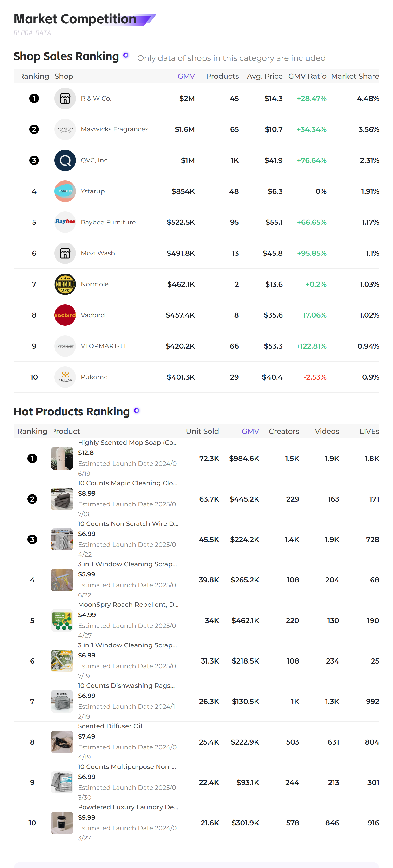Click info icon beside Shop Sales Ranking

[x=126, y=55]
